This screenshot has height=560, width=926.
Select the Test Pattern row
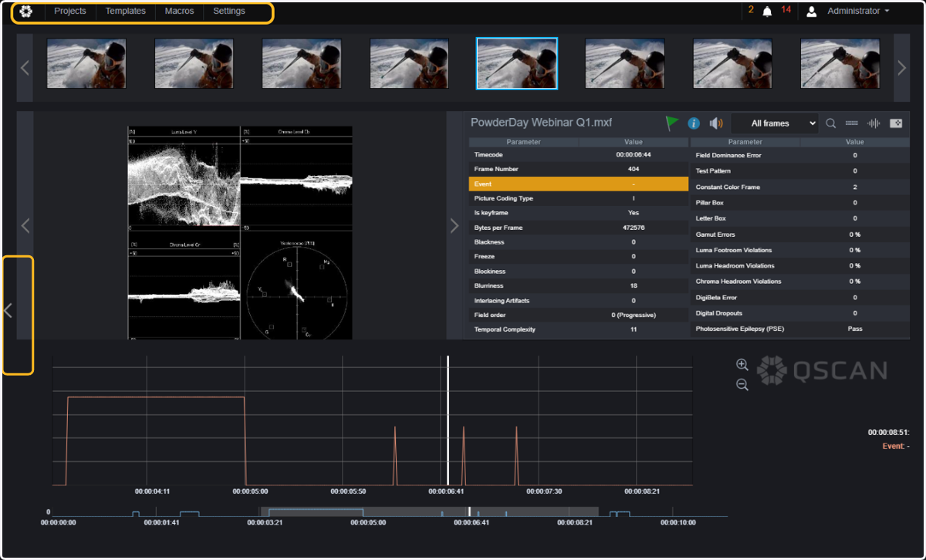799,171
